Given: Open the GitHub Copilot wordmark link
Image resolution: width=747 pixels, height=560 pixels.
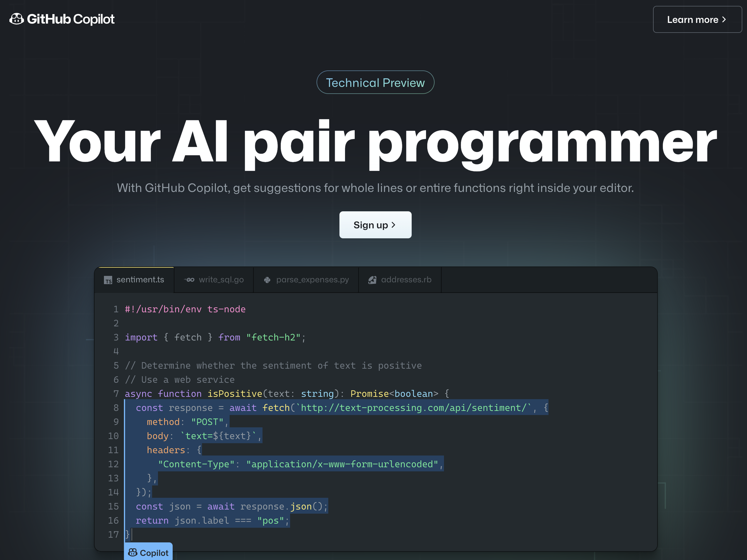Looking at the screenshot, I should pos(70,19).
